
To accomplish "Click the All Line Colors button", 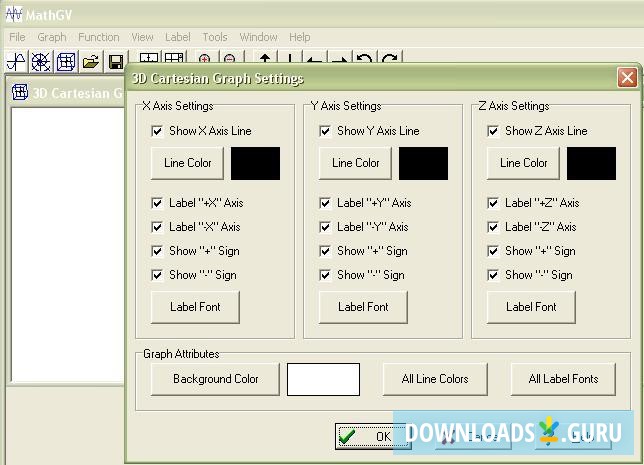I will click(x=435, y=379).
